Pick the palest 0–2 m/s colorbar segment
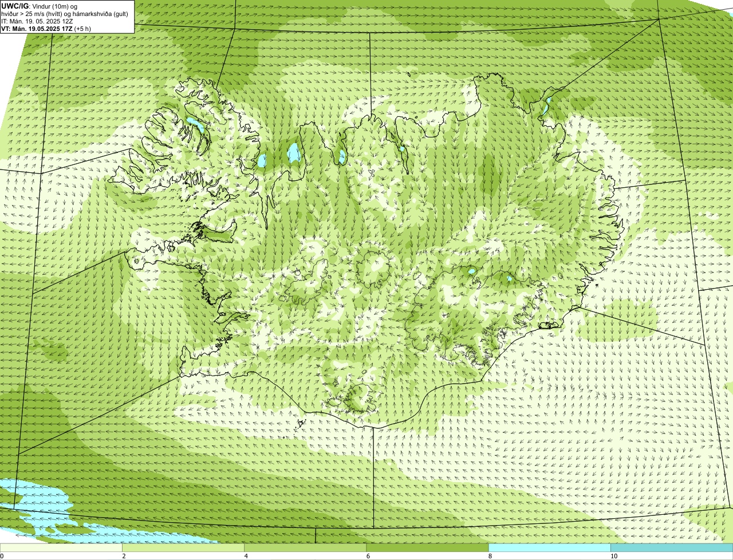 [61, 547]
